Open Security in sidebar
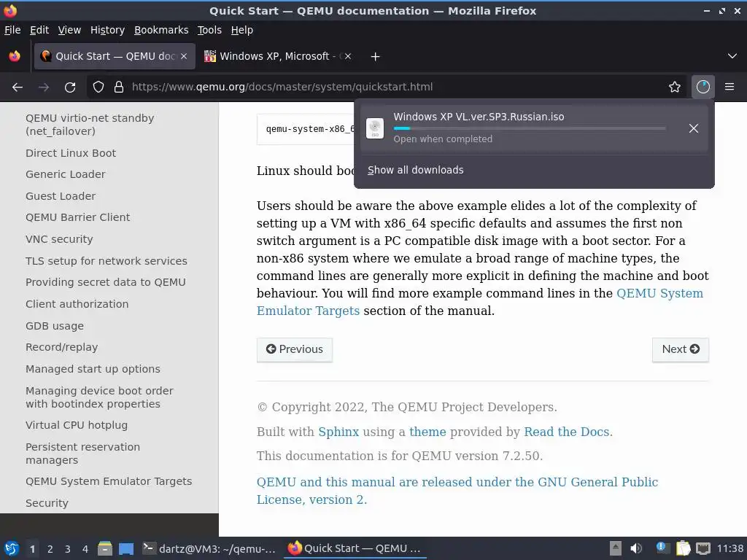This screenshot has height=560, width=747. pyautogui.click(x=47, y=503)
